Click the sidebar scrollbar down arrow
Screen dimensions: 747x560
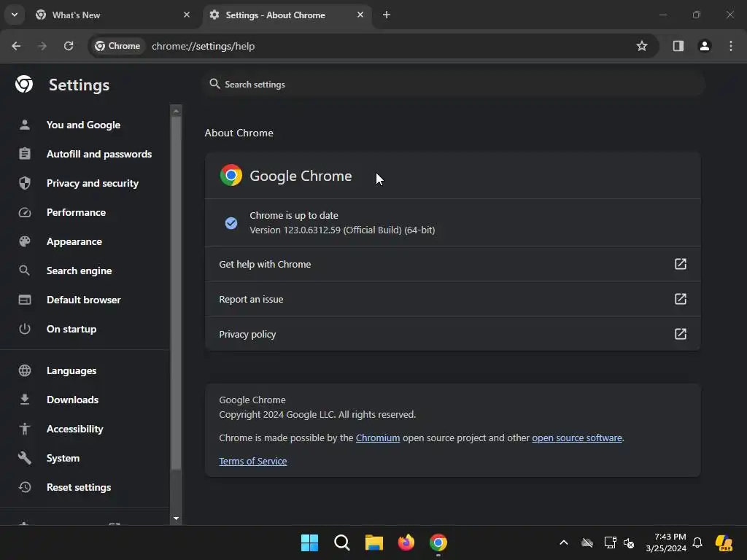(x=177, y=518)
